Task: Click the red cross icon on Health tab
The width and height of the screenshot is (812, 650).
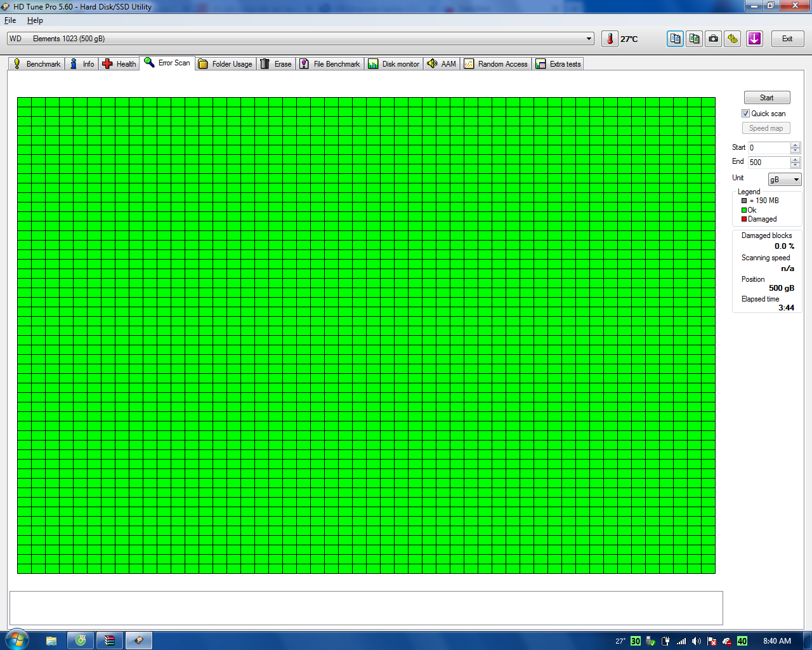Action: point(108,63)
